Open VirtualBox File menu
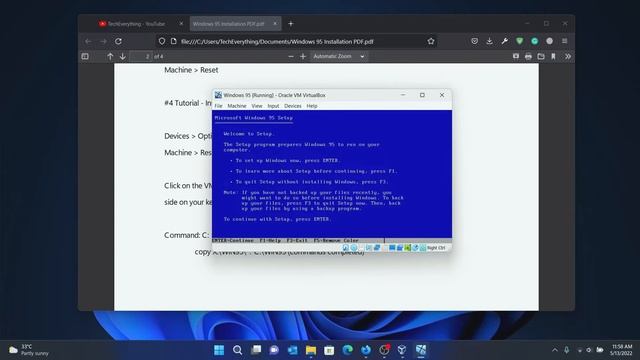The image size is (640, 360). [x=218, y=106]
